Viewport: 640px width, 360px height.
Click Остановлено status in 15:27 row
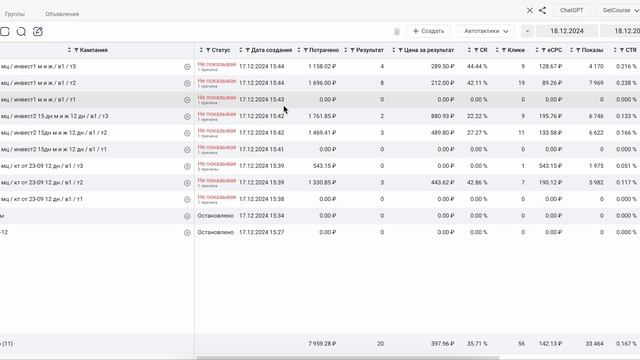[x=216, y=232]
